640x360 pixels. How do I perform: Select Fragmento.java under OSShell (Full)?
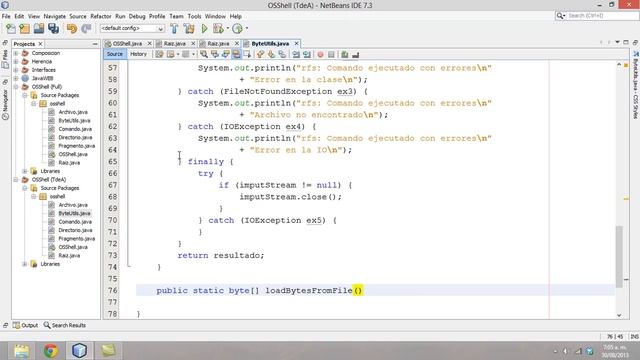pyautogui.click(x=77, y=146)
